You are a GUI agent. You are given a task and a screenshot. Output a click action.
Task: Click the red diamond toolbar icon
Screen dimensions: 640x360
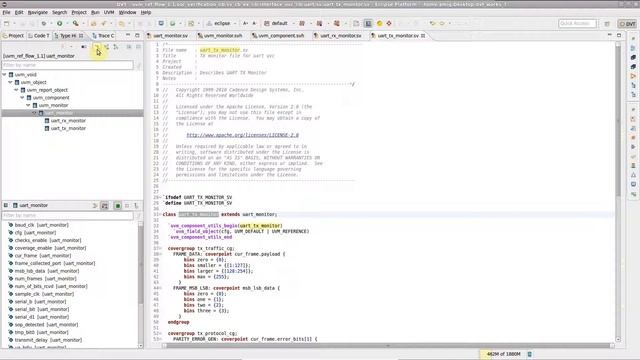point(389,24)
